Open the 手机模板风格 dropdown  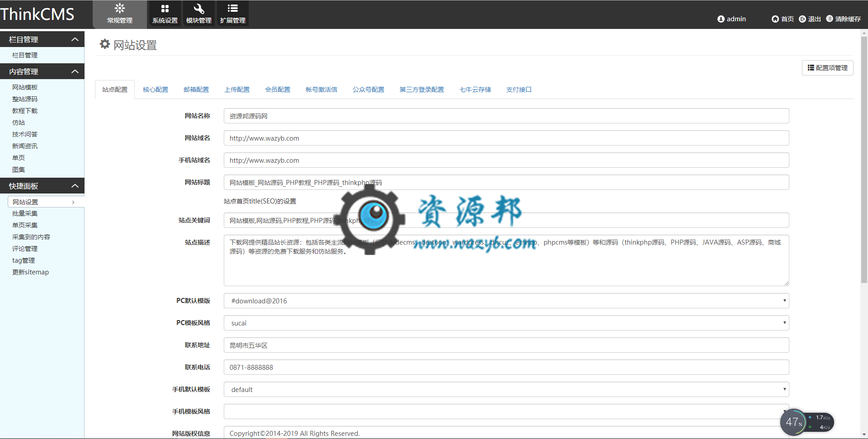click(506, 411)
